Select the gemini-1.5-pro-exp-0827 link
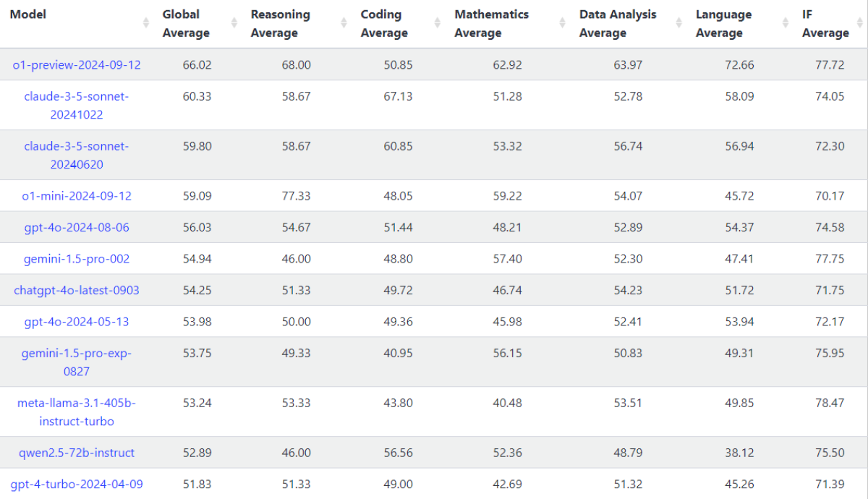The width and height of the screenshot is (868, 499). point(77,362)
